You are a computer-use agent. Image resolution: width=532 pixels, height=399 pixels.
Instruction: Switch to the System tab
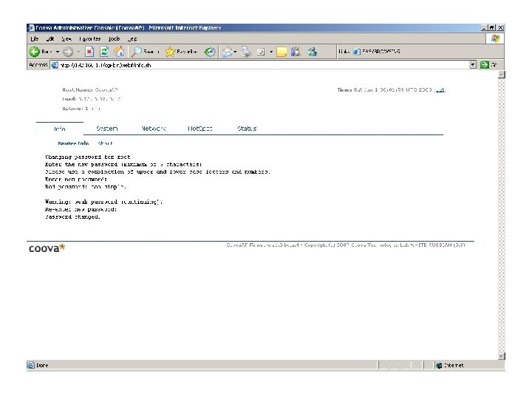[x=107, y=129]
